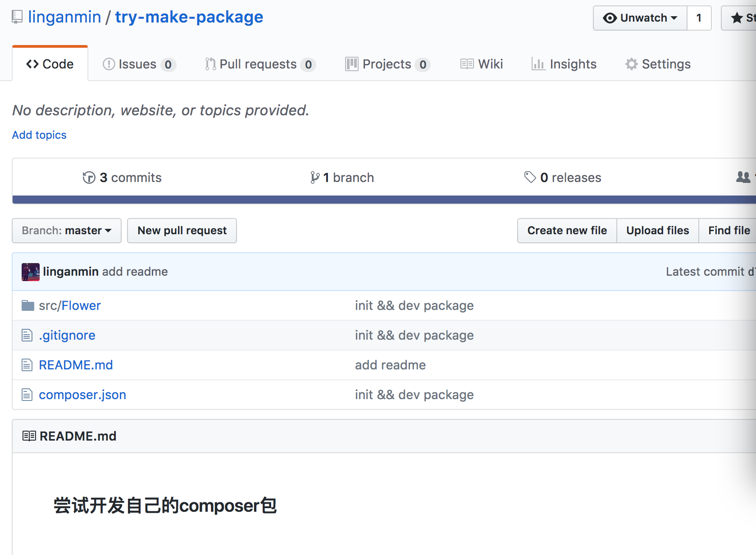Click the language color bar
This screenshot has height=555, width=756.
click(384, 200)
